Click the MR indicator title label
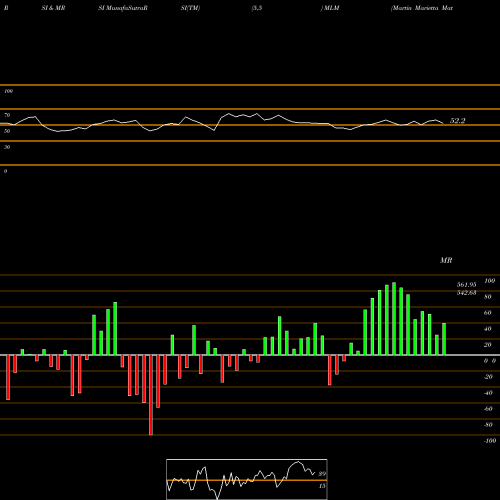 (446, 260)
